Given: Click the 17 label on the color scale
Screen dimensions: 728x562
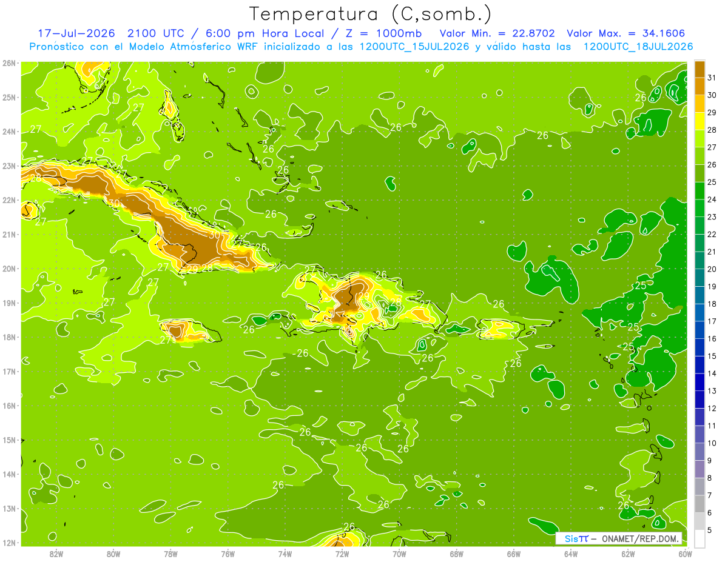Looking at the screenshot, I should pos(712,321).
